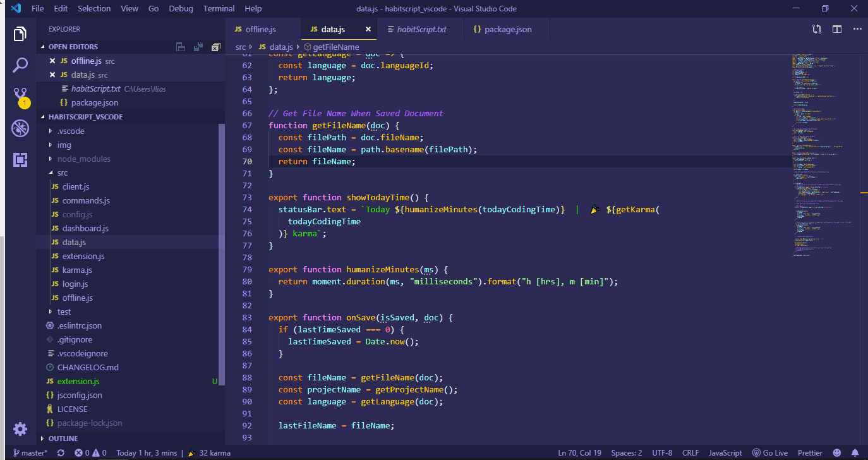Open line ending CRLF selector
This screenshot has width=868, height=460.
[x=690, y=453]
